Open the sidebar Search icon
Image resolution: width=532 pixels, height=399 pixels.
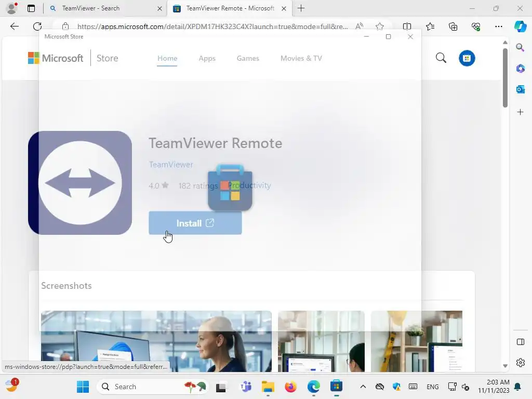coord(520,47)
